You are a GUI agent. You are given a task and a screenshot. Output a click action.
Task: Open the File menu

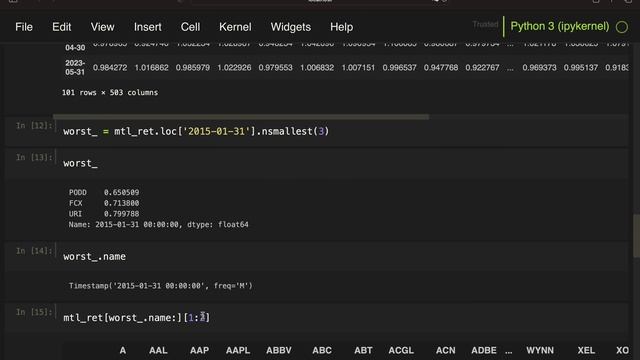click(24, 27)
